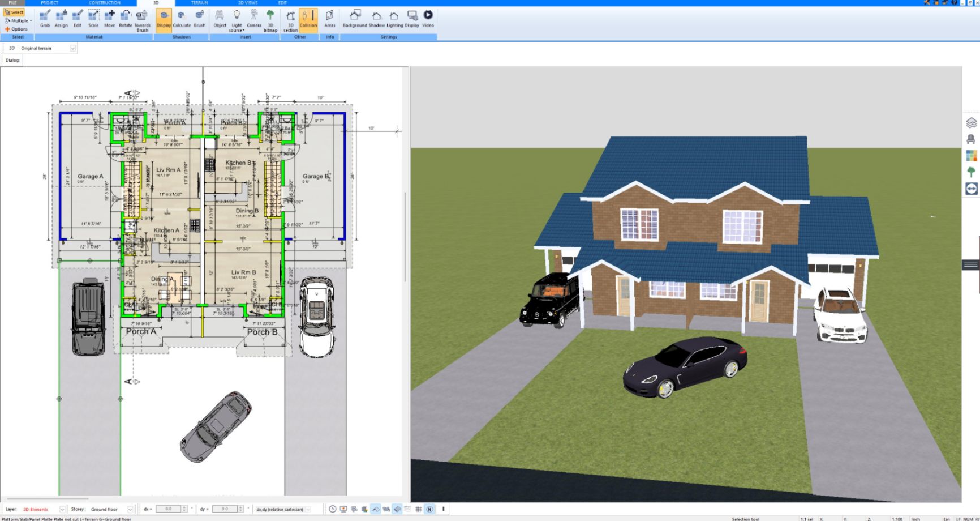Open the color materials palette icon
The height and width of the screenshot is (521, 980).
point(972,155)
